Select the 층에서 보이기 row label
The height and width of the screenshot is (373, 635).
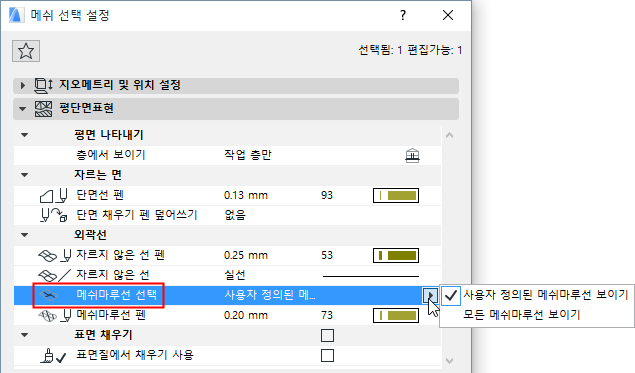pyautogui.click(x=111, y=155)
